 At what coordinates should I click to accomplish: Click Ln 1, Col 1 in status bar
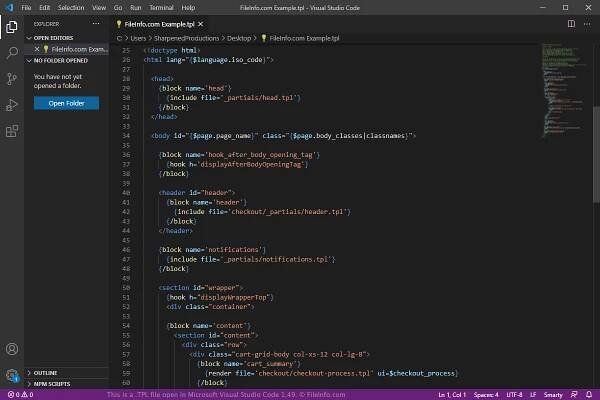(452, 395)
